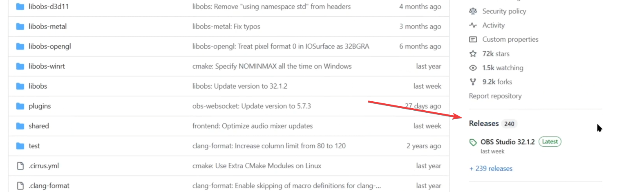Click the fork icon beside 9.2k forks
Viewport: 644px width, 192px height.
(x=473, y=82)
